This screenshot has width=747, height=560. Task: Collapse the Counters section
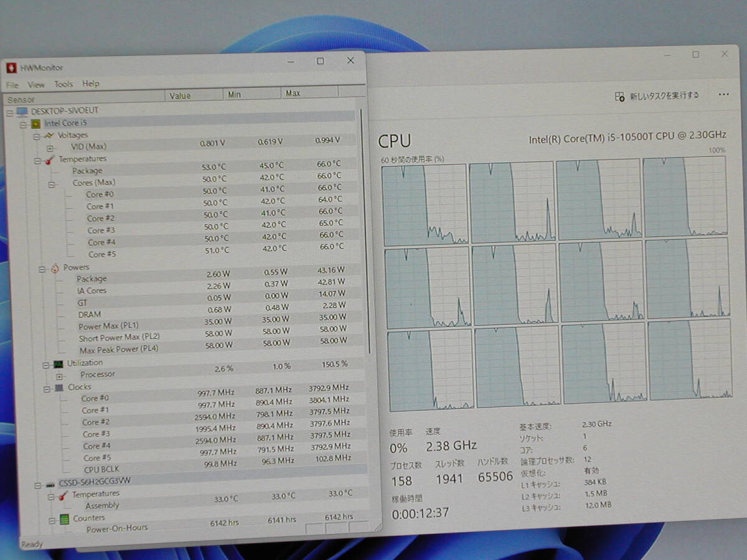(x=52, y=520)
